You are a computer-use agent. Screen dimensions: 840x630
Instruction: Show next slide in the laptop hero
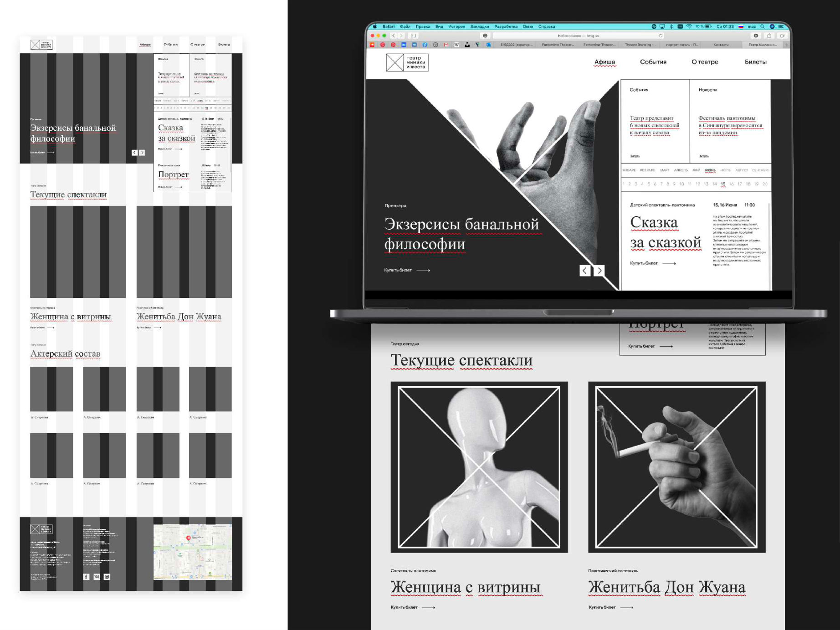pyautogui.click(x=599, y=271)
